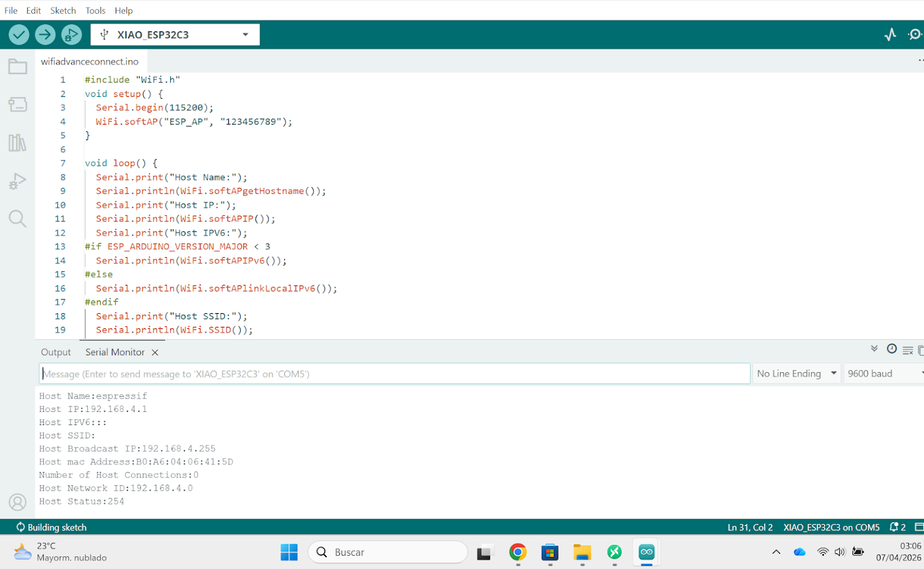This screenshot has height=569, width=924.
Task: Click the 'void loop() {' code line
Action: pos(121,163)
